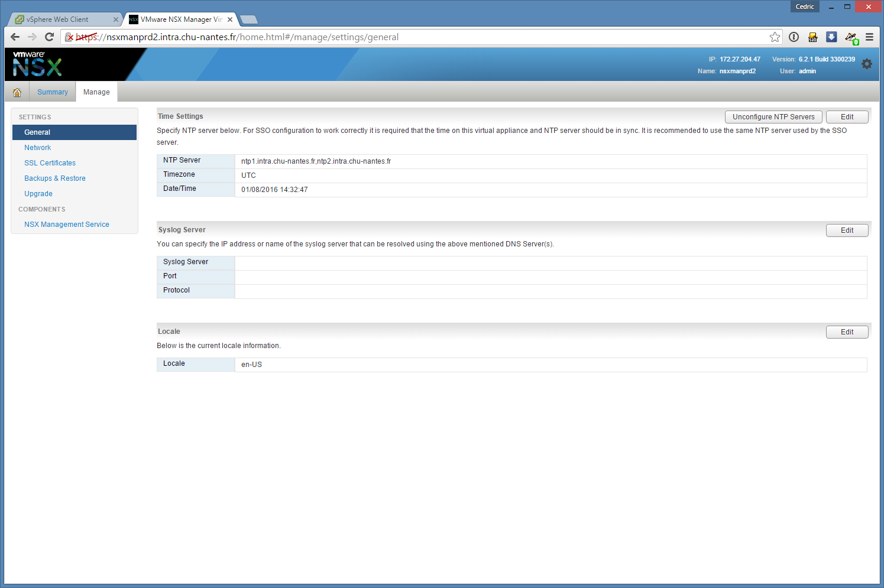
Task: Bookmark this page with the star icon
Action: pyautogui.click(x=775, y=37)
